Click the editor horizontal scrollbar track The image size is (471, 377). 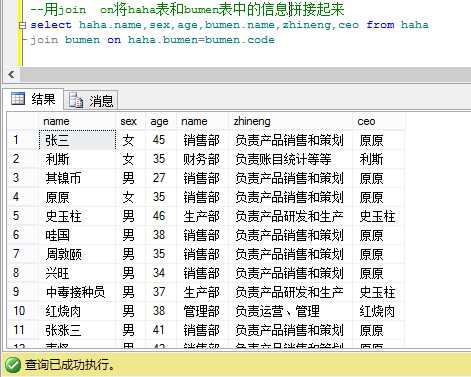point(245,74)
